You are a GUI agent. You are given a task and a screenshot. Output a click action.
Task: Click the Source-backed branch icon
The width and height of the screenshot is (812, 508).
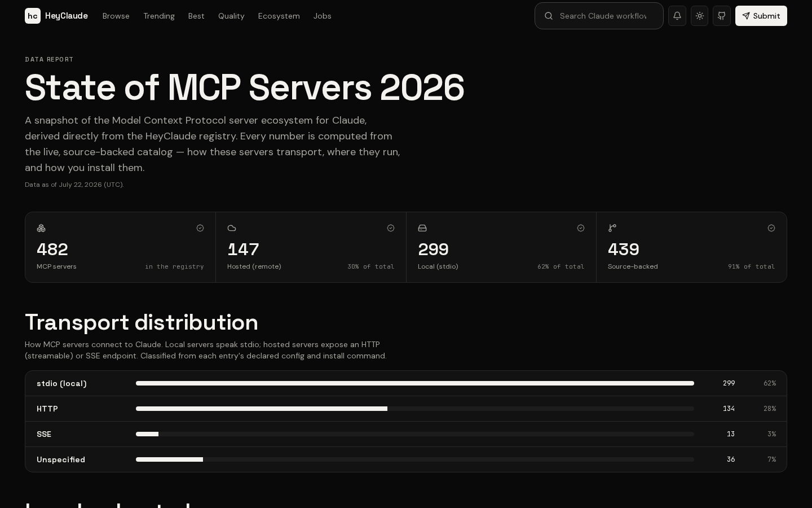[x=612, y=228]
